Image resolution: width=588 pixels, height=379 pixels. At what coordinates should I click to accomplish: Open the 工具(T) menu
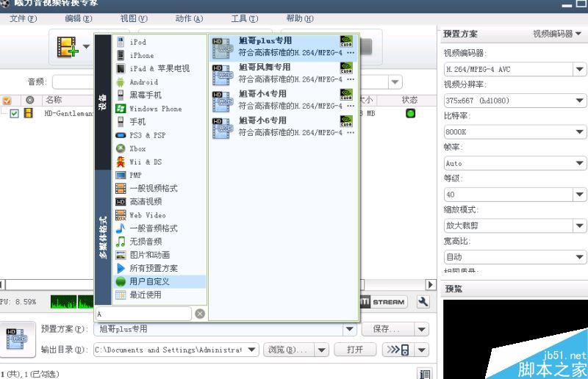pyautogui.click(x=245, y=18)
